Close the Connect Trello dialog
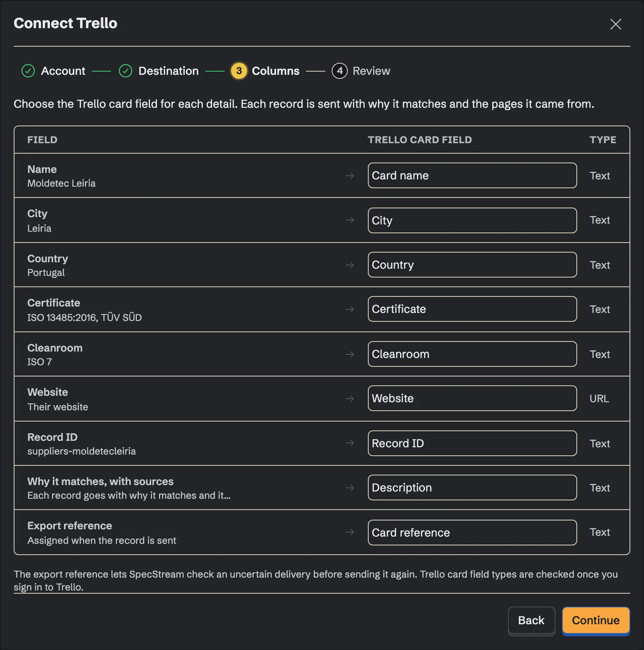Image resolution: width=644 pixels, height=650 pixels. pos(615,24)
